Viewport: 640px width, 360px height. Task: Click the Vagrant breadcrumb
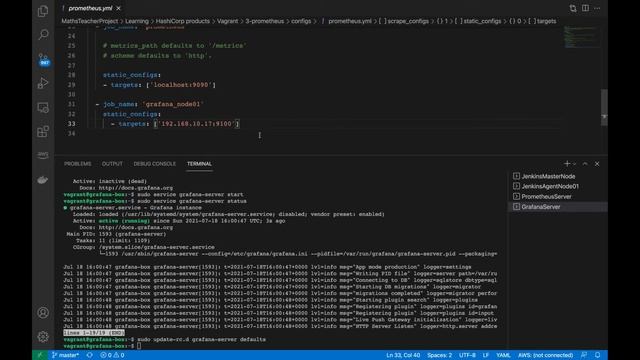click(x=227, y=21)
